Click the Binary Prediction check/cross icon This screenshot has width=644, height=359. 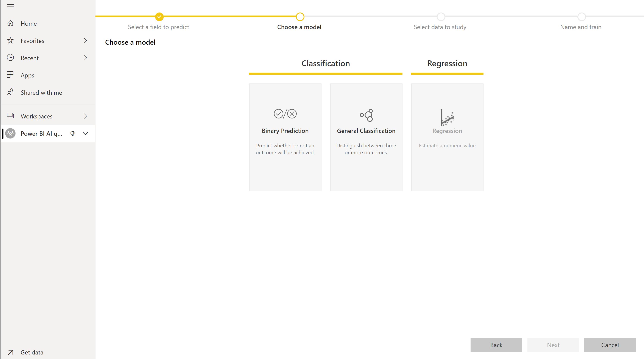[x=285, y=114]
